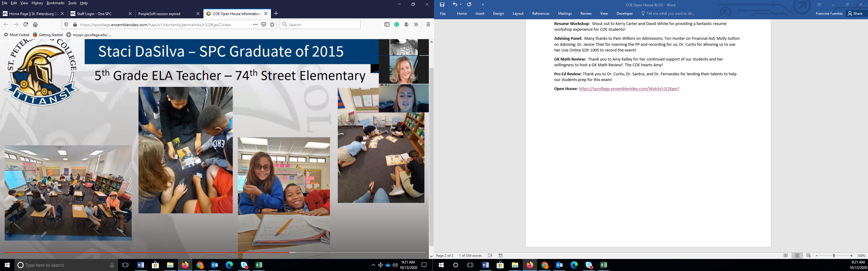Switch to Web Layout view in Word
The height and width of the screenshot is (271, 868).
point(808,256)
